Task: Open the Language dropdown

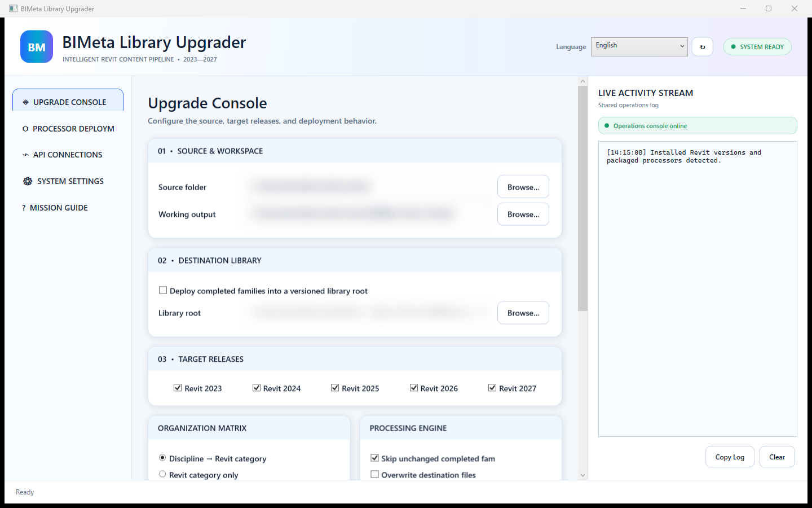Action: pos(639,46)
